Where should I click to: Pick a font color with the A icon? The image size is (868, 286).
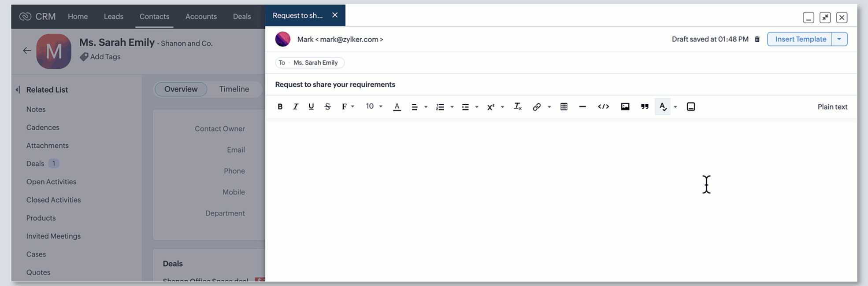[x=397, y=106]
